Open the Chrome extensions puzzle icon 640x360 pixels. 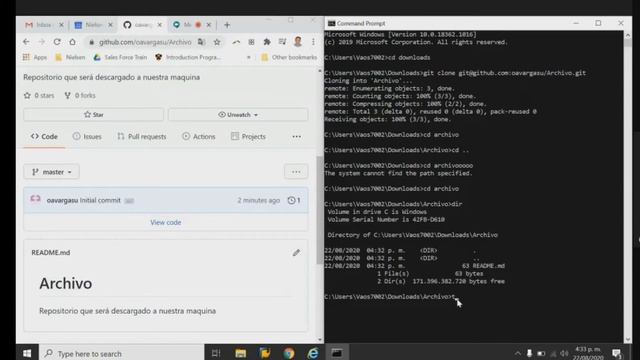click(267, 42)
